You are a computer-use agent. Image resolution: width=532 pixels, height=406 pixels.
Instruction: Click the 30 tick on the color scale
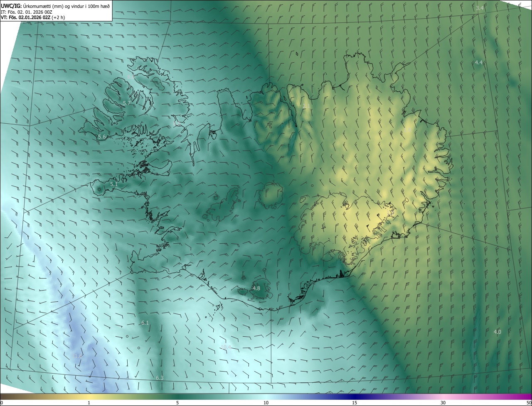pyautogui.click(x=443, y=403)
